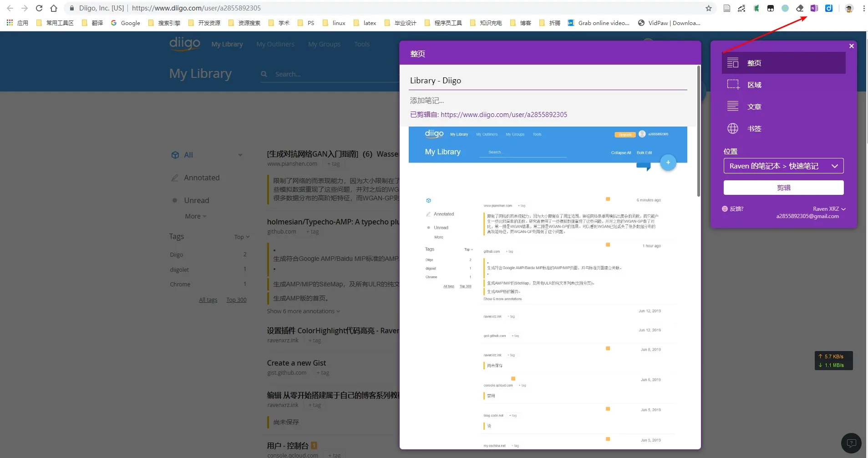Reload the Diigo page
Screen dimensions: 868x458
coord(39,8)
